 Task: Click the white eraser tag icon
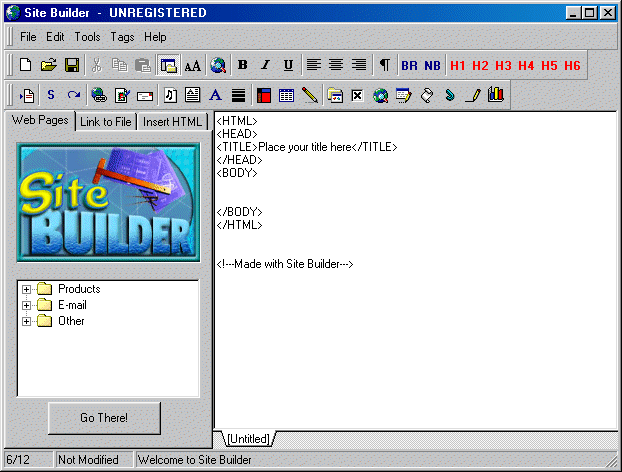pos(426,96)
